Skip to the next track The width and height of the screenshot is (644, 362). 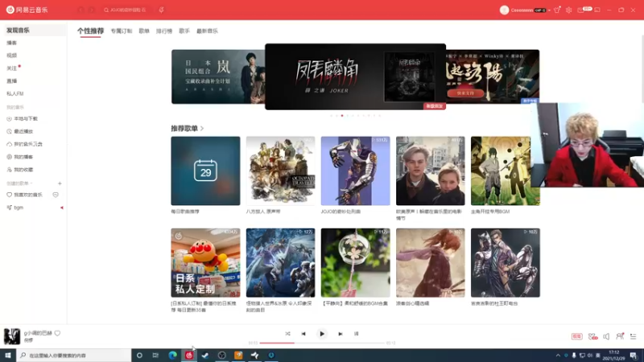tap(341, 334)
